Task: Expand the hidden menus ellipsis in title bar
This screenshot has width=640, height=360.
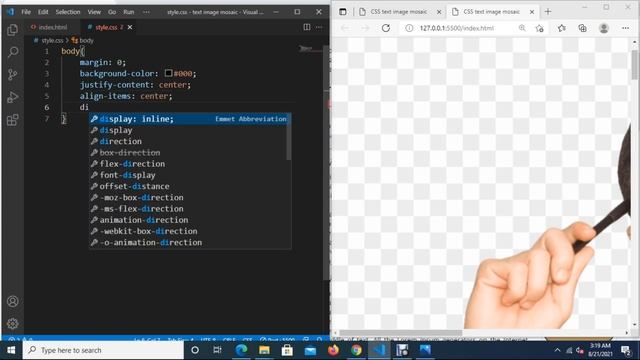Action: click(146, 12)
